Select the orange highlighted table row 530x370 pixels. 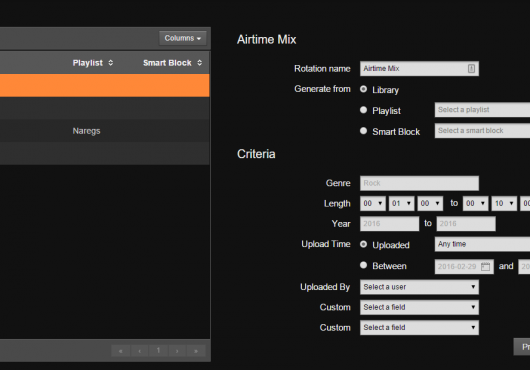click(x=104, y=85)
